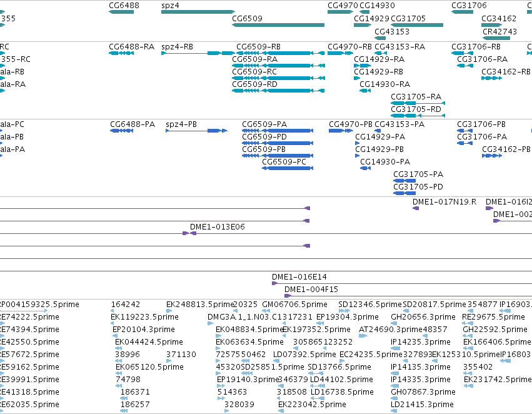Select EST GM06706.5prime
The width and height of the screenshot is (532, 414).
point(266,311)
